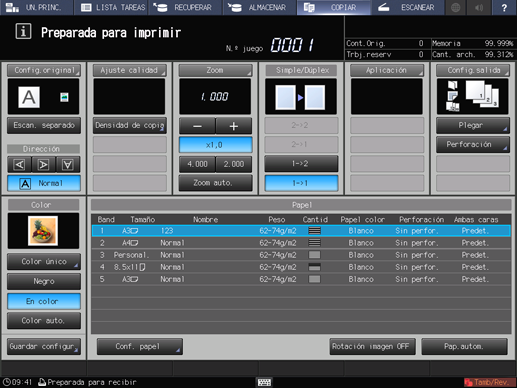Select 2.000 zoom preset
The image size is (517, 388).
(x=234, y=164)
